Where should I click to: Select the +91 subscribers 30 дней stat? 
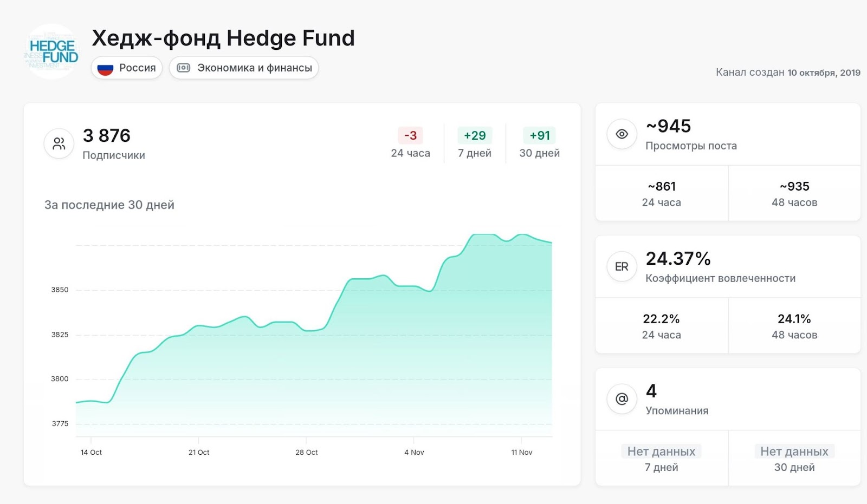point(539,143)
